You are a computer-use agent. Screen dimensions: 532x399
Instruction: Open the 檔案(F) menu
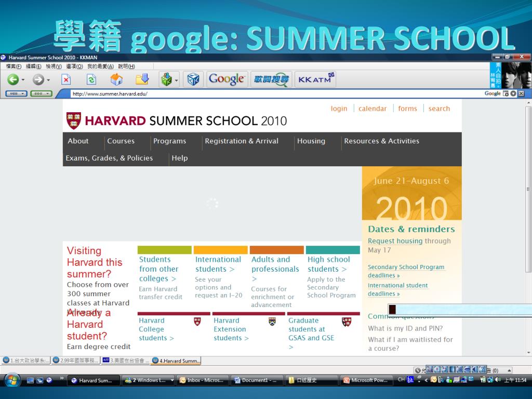14,66
